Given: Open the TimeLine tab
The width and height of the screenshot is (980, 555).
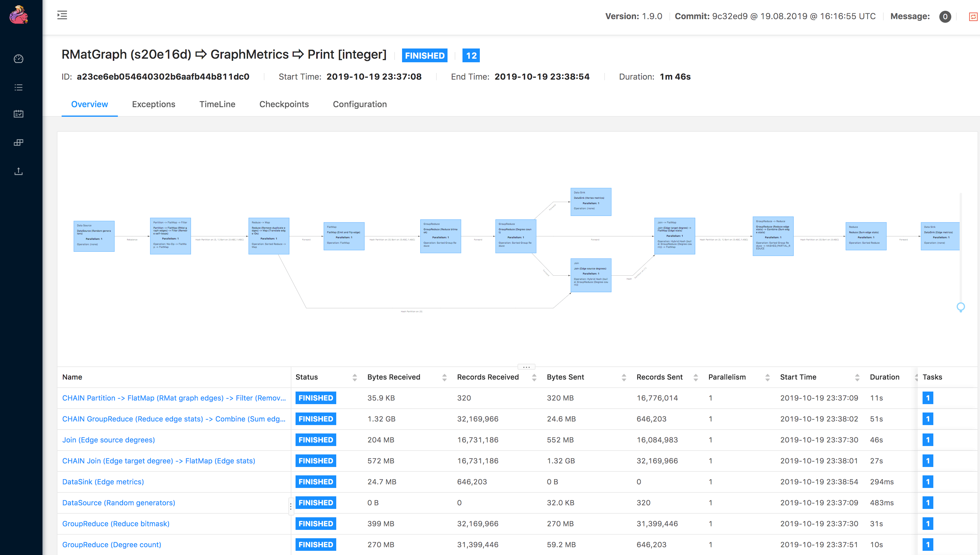Looking at the screenshot, I should pyautogui.click(x=217, y=104).
